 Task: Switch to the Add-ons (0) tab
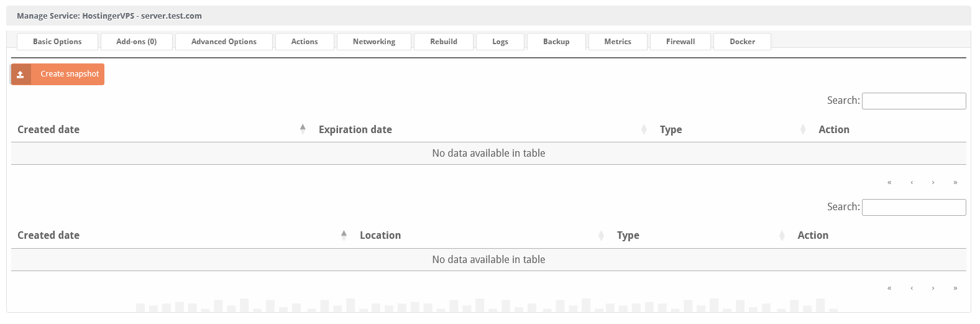click(x=137, y=42)
